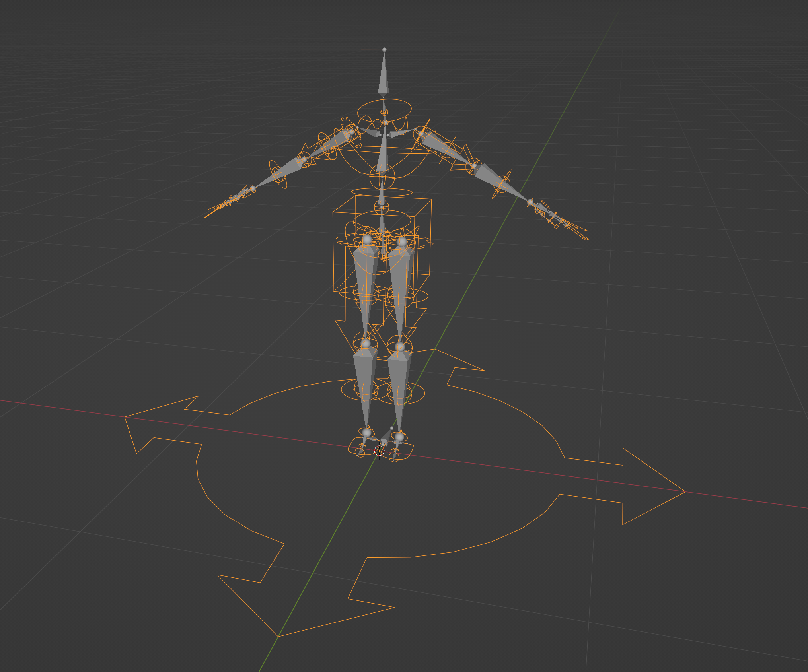Click the wrist joint sphere on screen's right
The height and width of the screenshot is (672, 808).
pyautogui.click(x=530, y=202)
